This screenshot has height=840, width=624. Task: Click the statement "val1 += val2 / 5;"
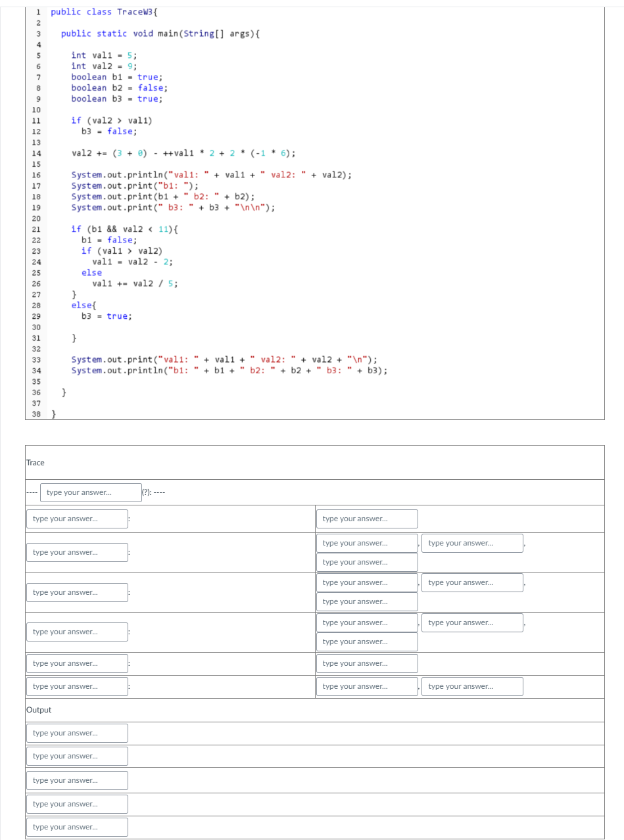(x=135, y=283)
